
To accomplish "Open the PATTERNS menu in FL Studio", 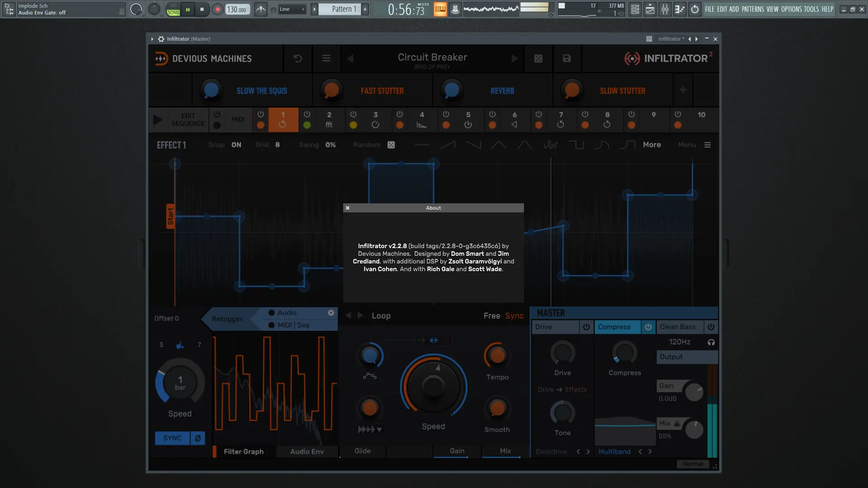I will (753, 9).
